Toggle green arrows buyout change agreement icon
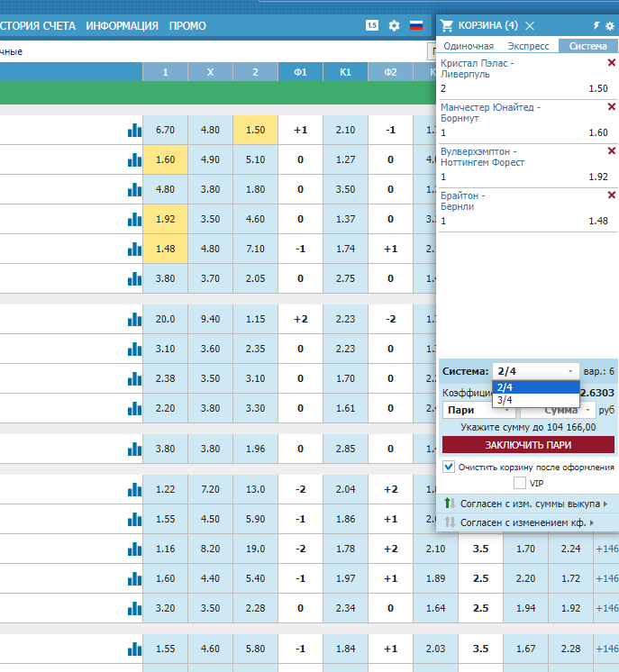Image resolution: width=619 pixels, height=672 pixels. [450, 504]
